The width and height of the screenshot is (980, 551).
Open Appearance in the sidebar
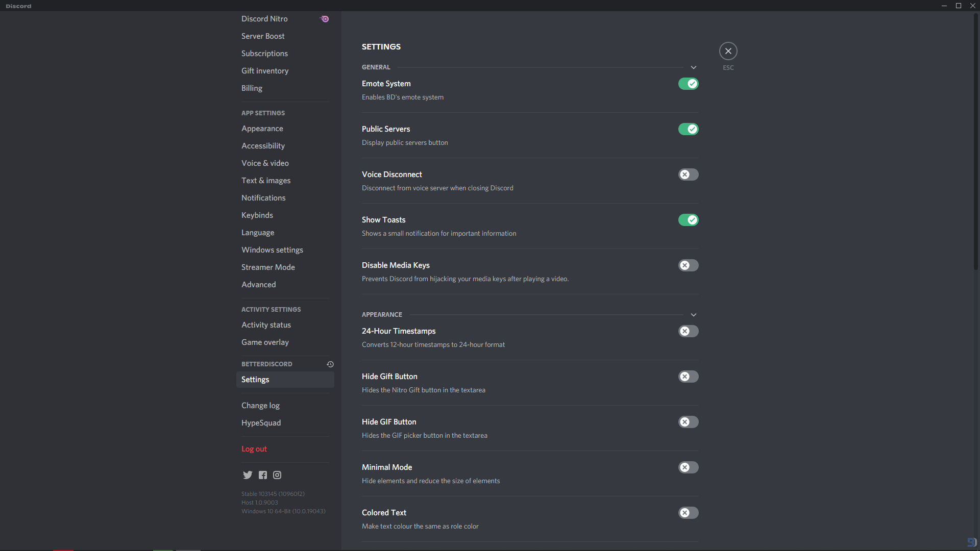[x=262, y=129]
